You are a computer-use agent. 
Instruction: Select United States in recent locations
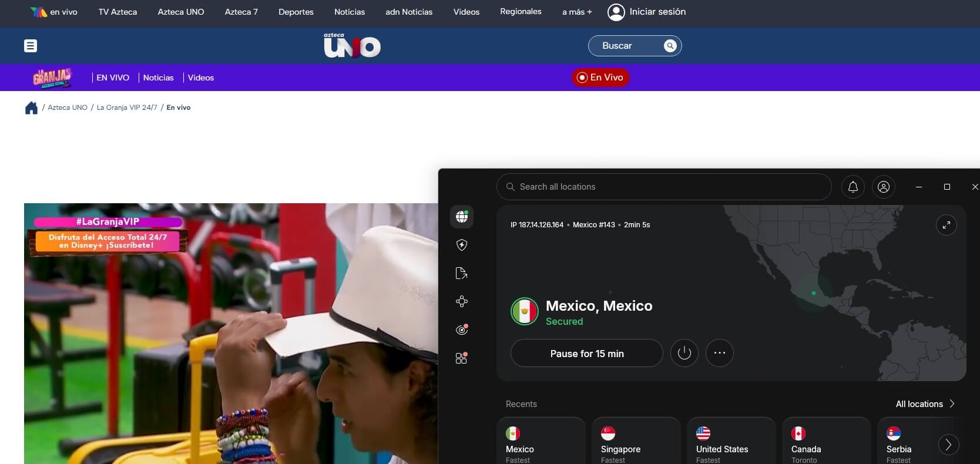coord(731,441)
